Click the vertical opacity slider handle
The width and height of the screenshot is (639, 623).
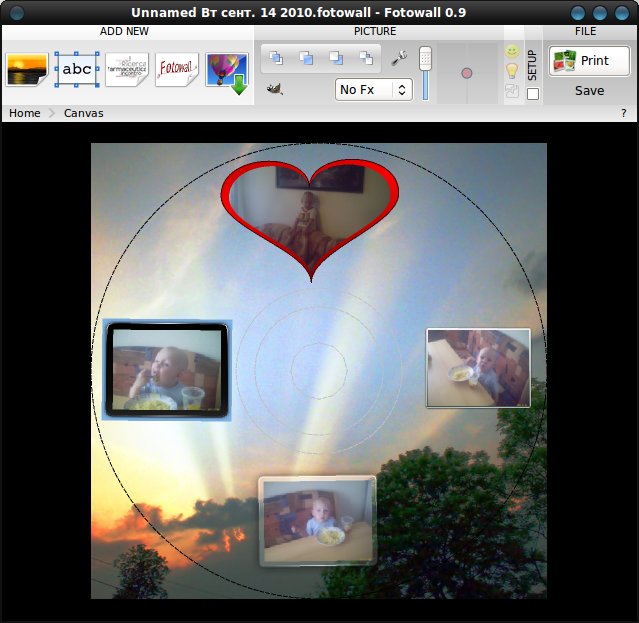click(425, 58)
